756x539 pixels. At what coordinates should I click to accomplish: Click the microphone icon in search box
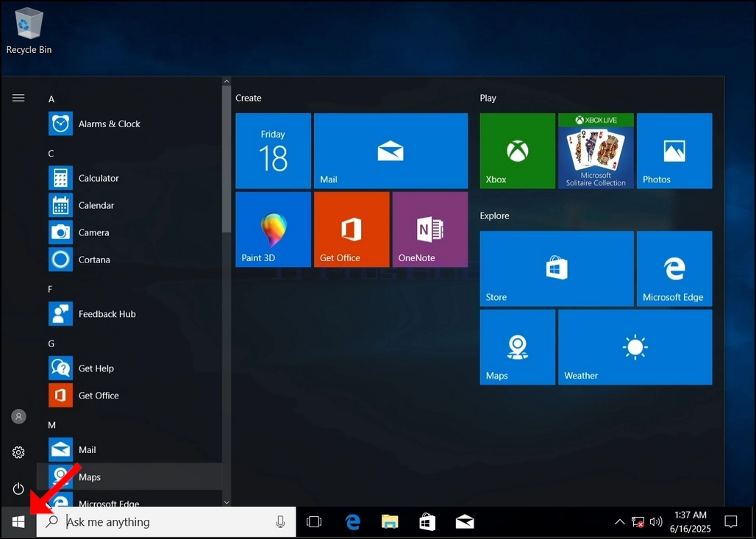[x=280, y=521]
